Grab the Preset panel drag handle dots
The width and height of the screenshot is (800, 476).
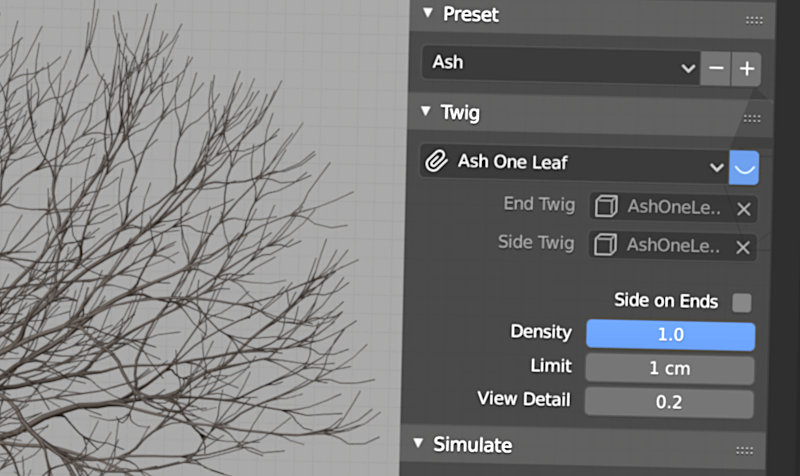pyautogui.click(x=754, y=20)
